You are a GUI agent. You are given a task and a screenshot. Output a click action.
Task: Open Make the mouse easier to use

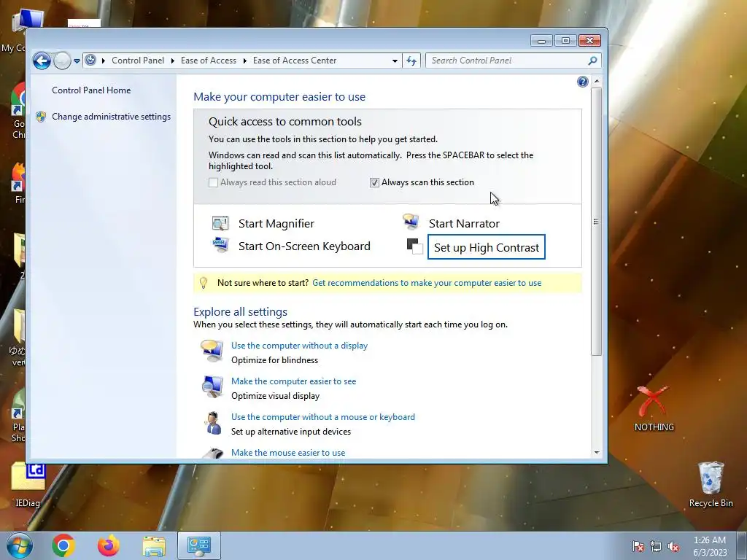pyautogui.click(x=287, y=453)
